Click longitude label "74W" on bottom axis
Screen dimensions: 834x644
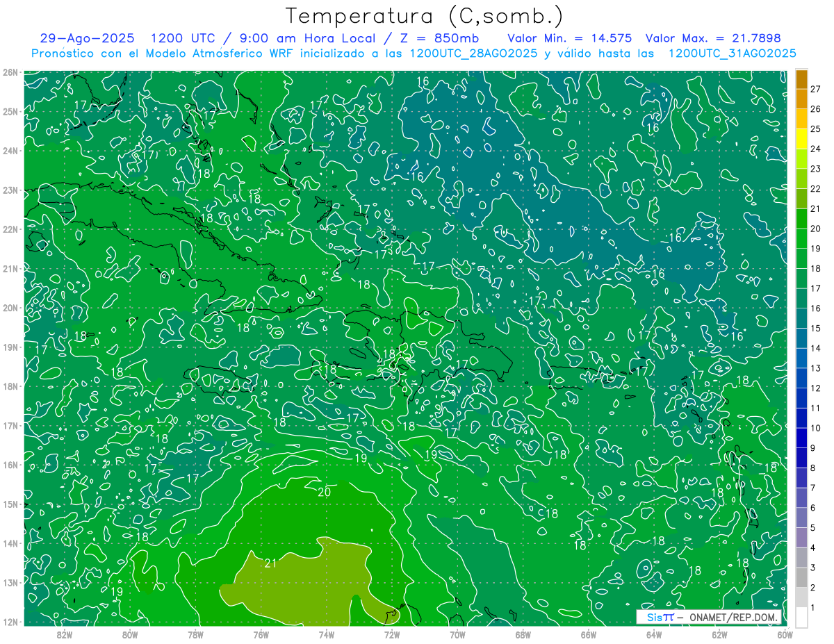326,634
